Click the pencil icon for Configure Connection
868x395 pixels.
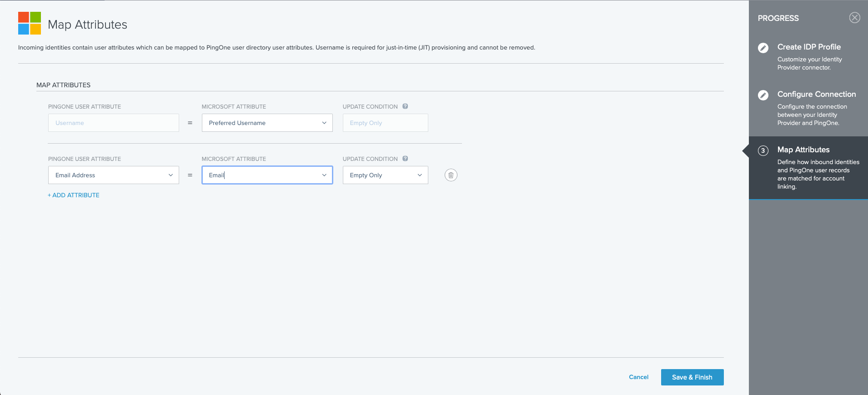coord(763,95)
